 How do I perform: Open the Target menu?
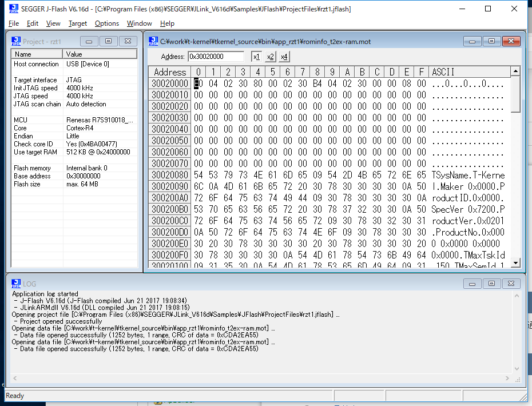78,23
